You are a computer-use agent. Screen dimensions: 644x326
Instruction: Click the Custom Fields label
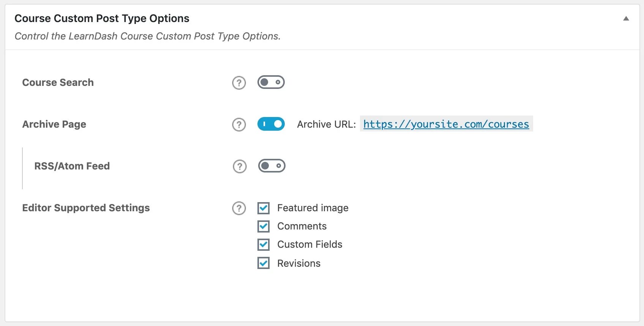(x=309, y=244)
